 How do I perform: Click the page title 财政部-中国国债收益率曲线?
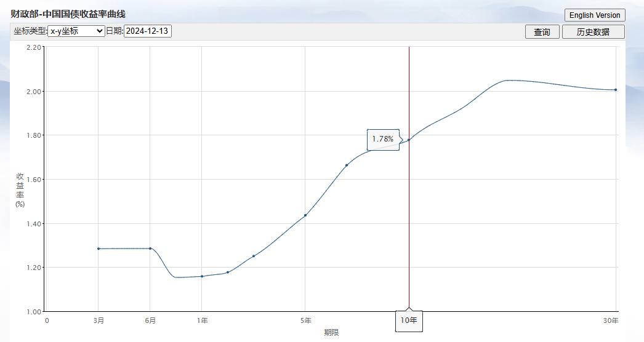click(x=68, y=14)
